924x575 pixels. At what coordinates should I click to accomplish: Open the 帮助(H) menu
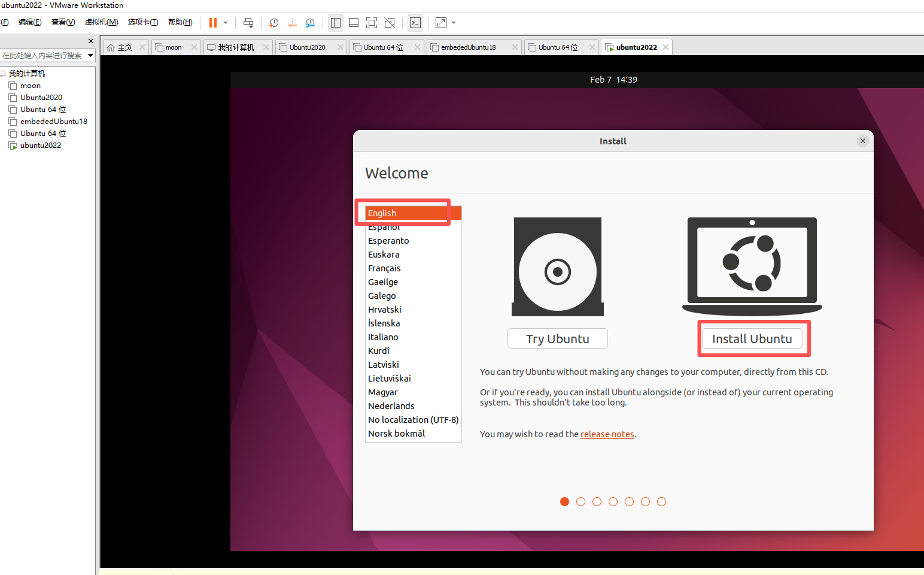pos(180,22)
